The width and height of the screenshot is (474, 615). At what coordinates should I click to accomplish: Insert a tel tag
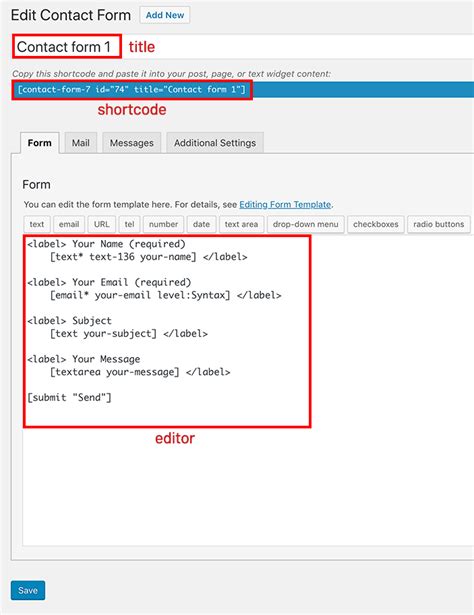click(x=129, y=224)
